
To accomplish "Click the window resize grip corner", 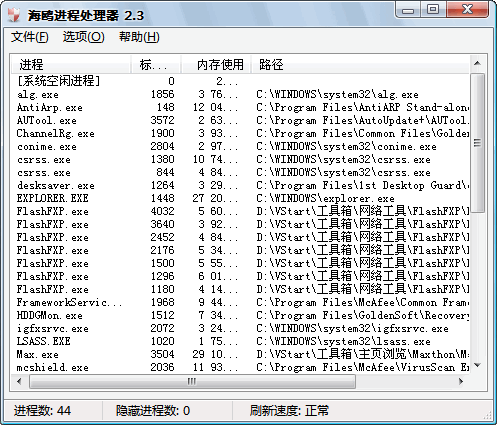I will point(488,415).
